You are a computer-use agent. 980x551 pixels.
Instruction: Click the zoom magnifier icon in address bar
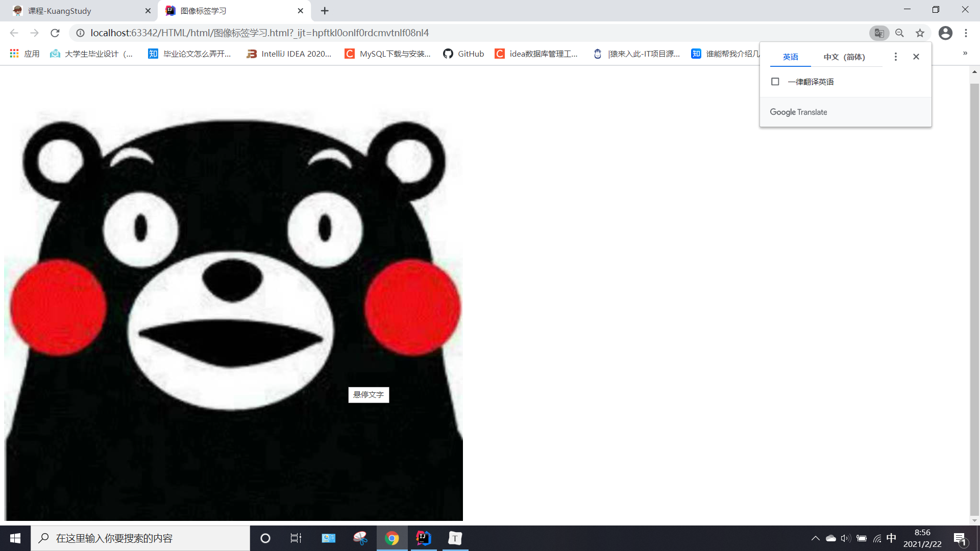click(899, 33)
